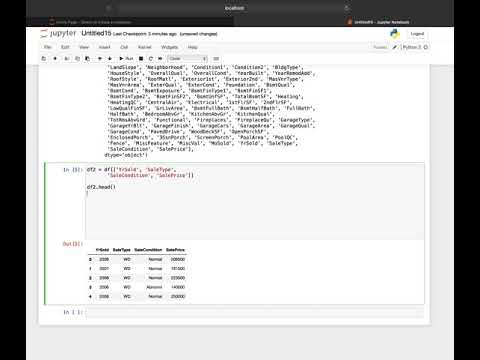
Task: Move the selected cell down
Action: [x=110, y=58]
